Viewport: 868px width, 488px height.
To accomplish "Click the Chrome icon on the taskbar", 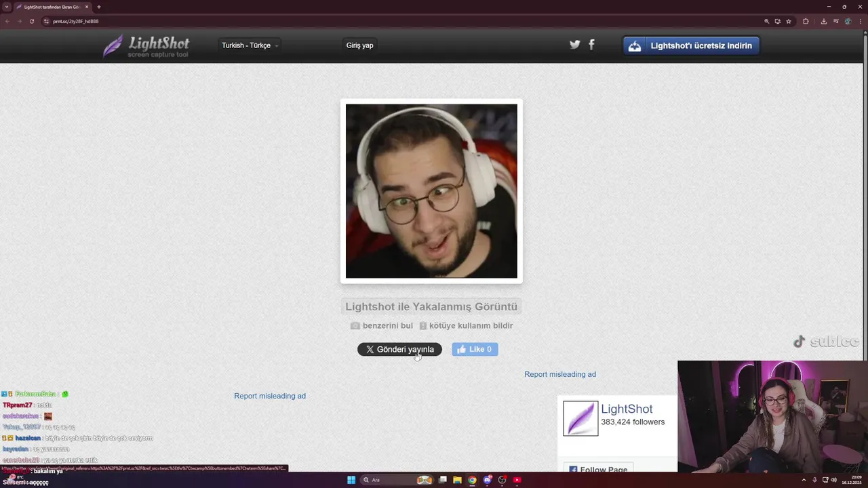I will click(x=473, y=480).
